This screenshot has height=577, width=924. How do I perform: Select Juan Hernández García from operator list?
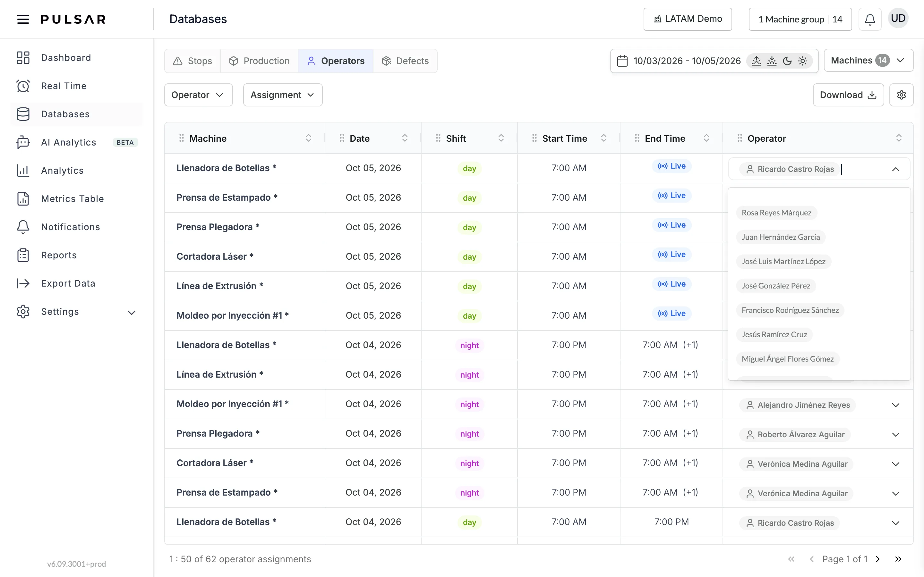tap(781, 237)
